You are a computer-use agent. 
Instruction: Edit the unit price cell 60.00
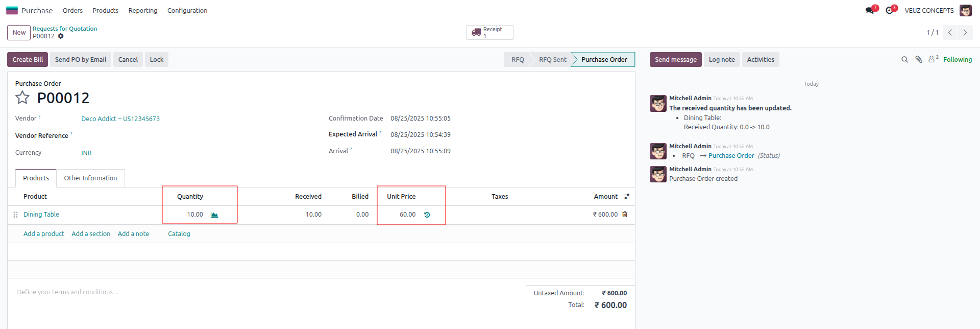[407, 215]
